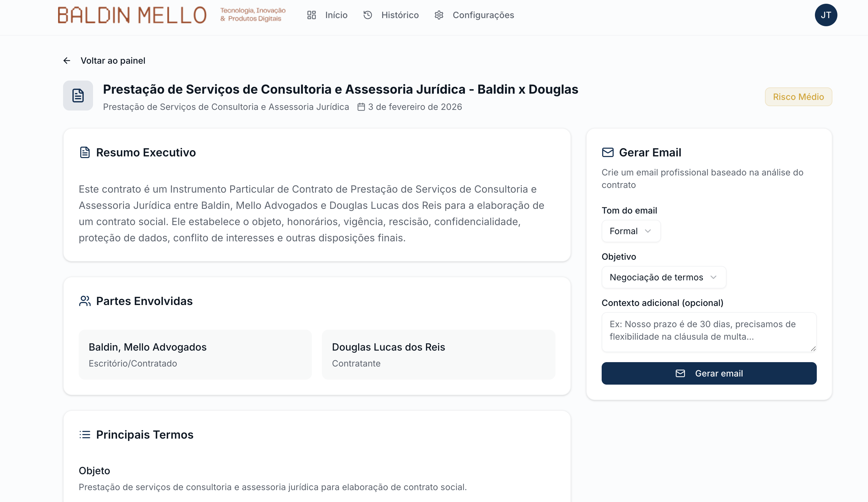Click the Histórico clock icon
This screenshot has height=502, width=868.
click(367, 15)
